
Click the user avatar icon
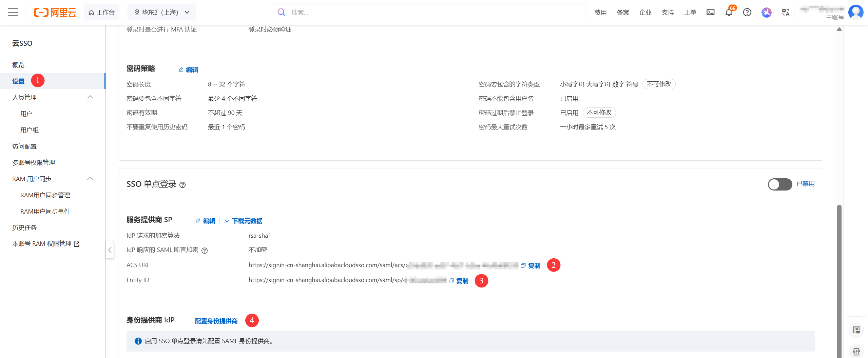click(x=855, y=13)
